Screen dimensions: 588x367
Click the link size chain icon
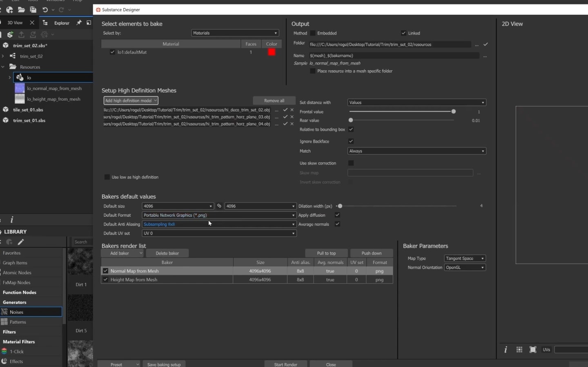[x=219, y=206]
